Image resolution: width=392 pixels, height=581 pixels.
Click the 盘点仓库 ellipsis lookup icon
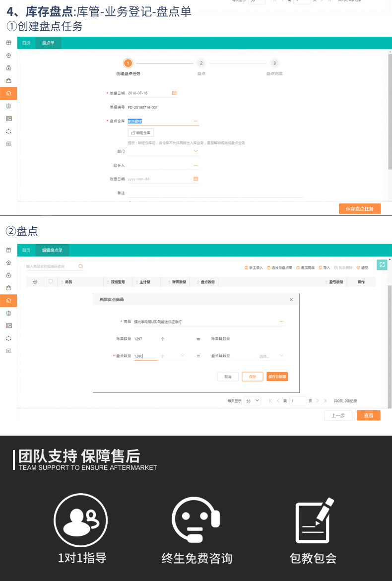click(196, 121)
